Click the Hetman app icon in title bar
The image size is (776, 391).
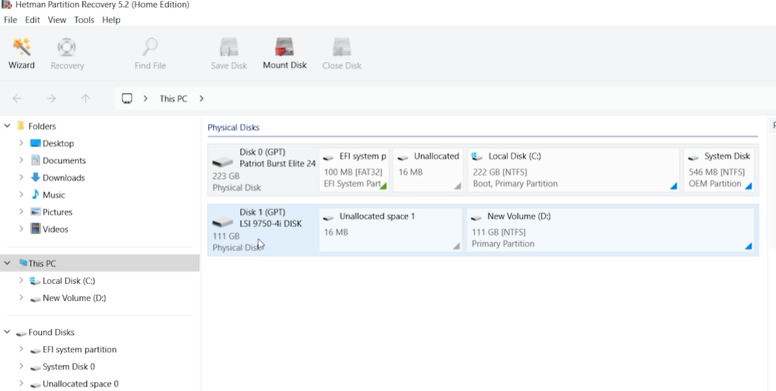7,4
